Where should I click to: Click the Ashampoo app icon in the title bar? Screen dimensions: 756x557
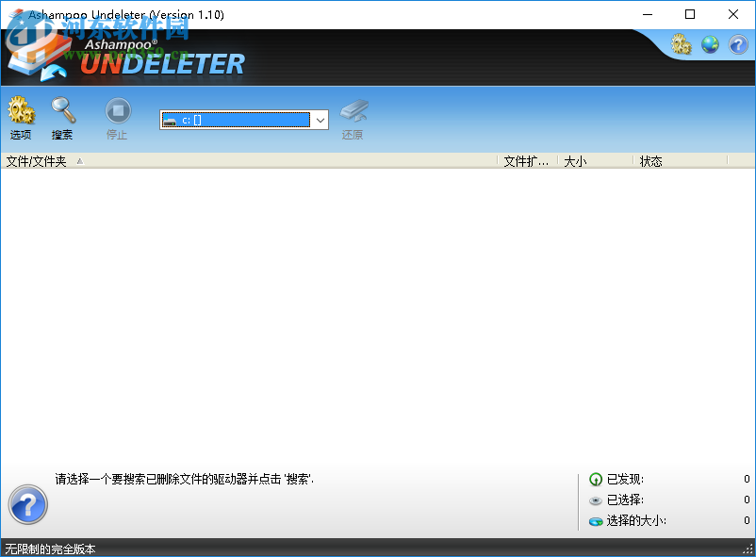(x=13, y=14)
